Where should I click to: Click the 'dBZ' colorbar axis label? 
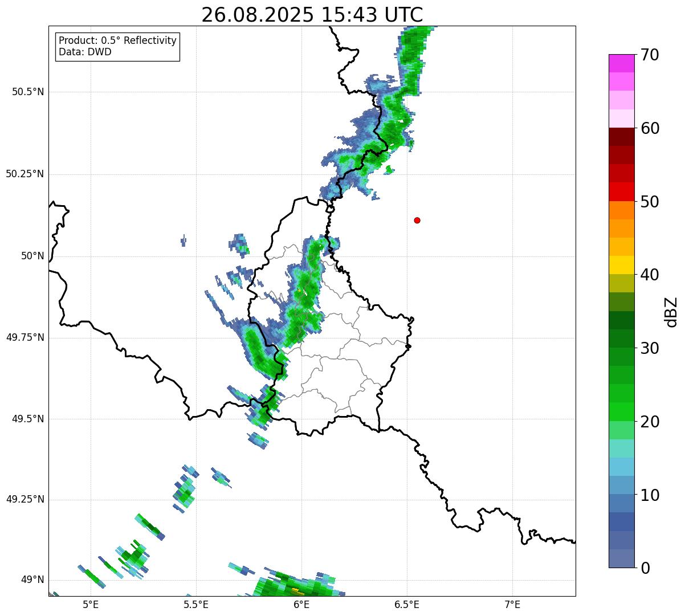pyautogui.click(x=672, y=312)
